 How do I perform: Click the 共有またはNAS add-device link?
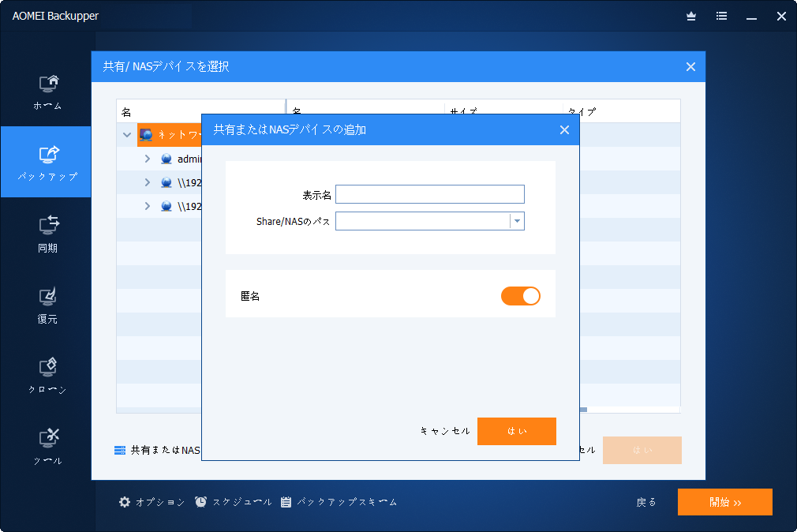click(x=166, y=450)
